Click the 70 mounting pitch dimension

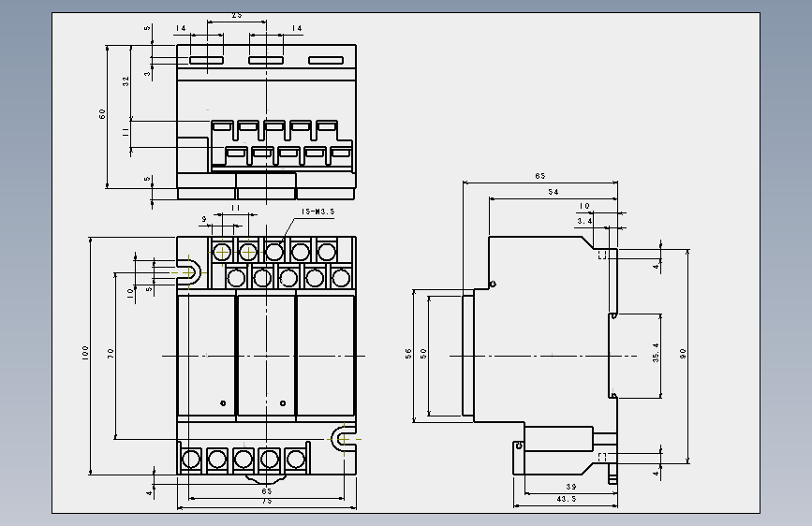(x=111, y=353)
